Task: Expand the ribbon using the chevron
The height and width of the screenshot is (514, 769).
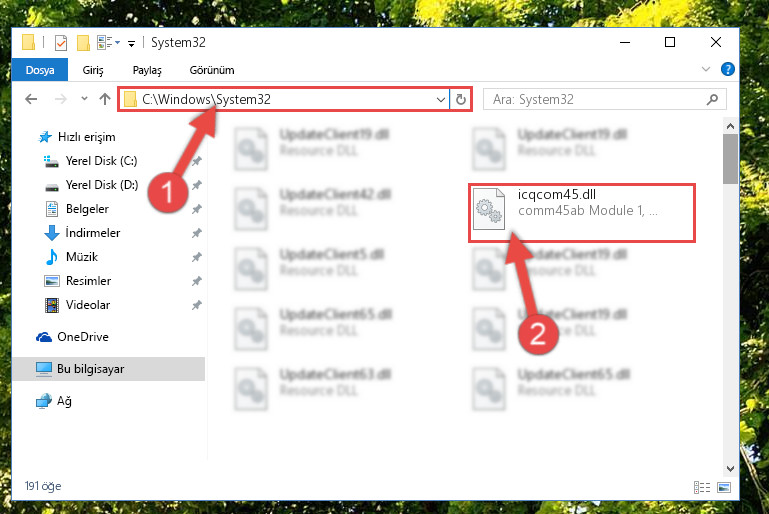Action: point(706,69)
